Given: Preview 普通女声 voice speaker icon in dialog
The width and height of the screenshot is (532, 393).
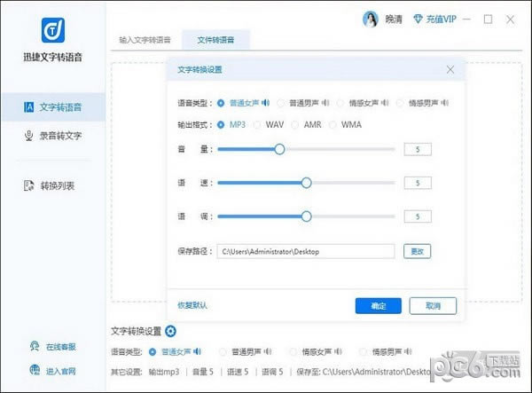Looking at the screenshot, I should [265, 103].
